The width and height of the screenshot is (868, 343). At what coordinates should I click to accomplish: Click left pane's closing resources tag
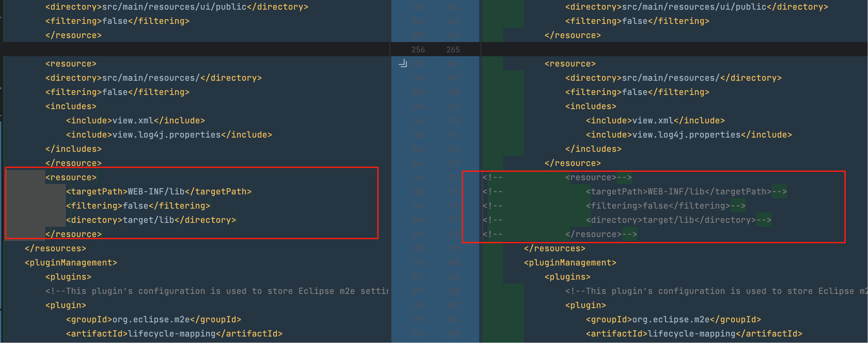pyautogui.click(x=55, y=249)
